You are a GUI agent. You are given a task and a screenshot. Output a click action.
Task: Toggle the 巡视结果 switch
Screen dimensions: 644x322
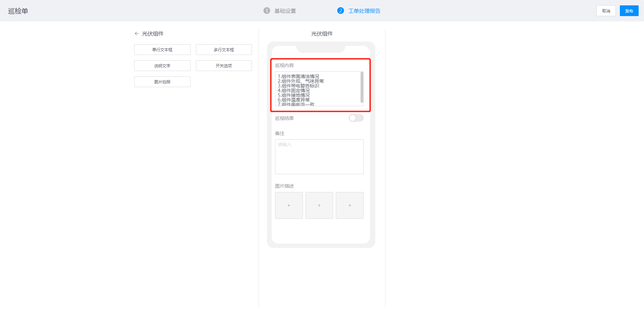356,118
